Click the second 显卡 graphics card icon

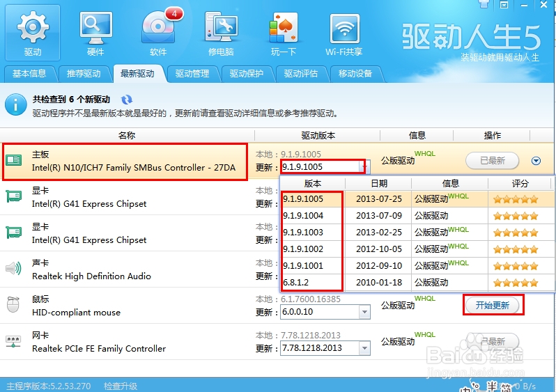point(14,232)
